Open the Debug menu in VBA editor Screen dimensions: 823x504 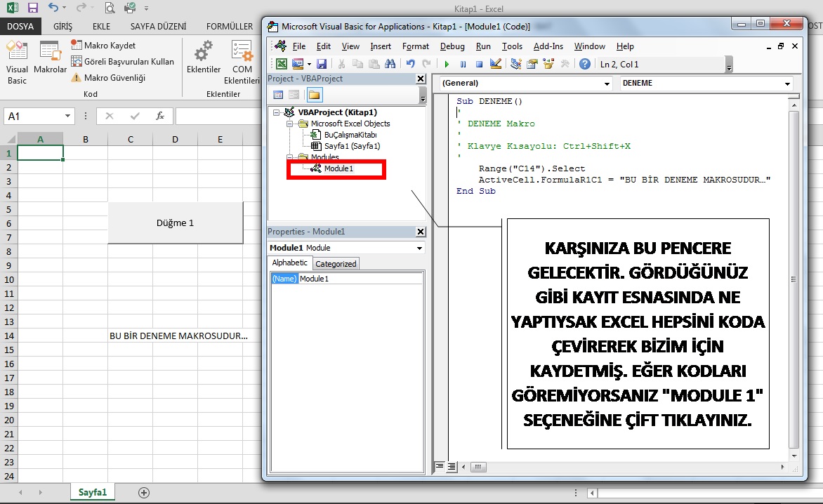click(x=452, y=46)
